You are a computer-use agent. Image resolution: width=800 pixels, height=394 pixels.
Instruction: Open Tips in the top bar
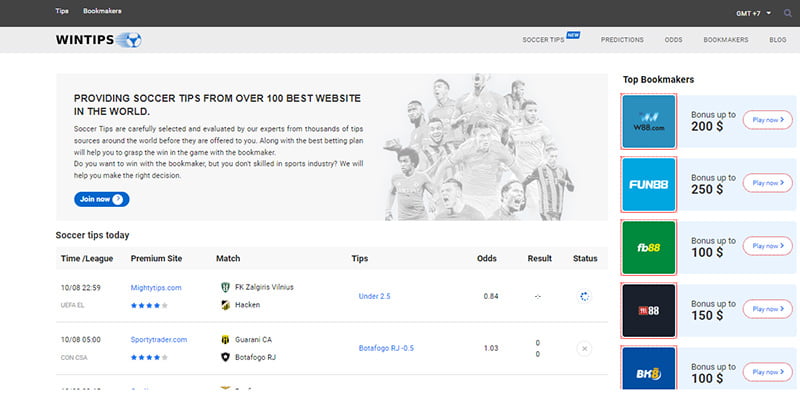62,11
